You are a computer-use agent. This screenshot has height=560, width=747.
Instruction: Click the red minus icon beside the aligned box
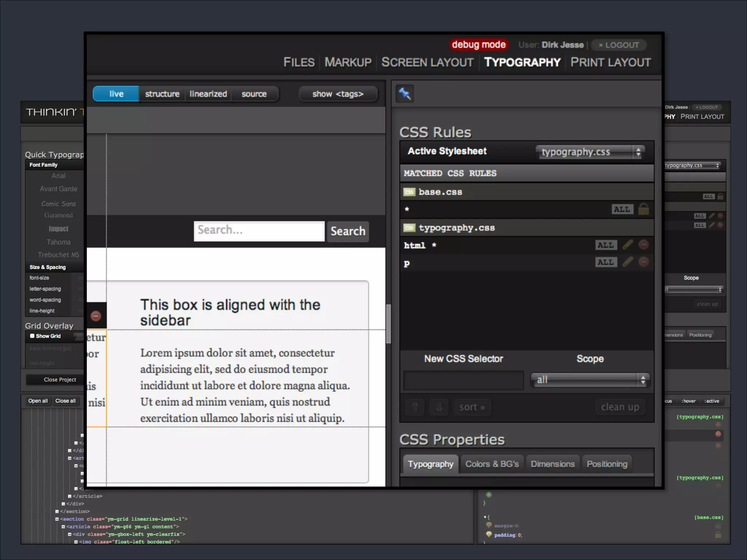click(x=96, y=316)
